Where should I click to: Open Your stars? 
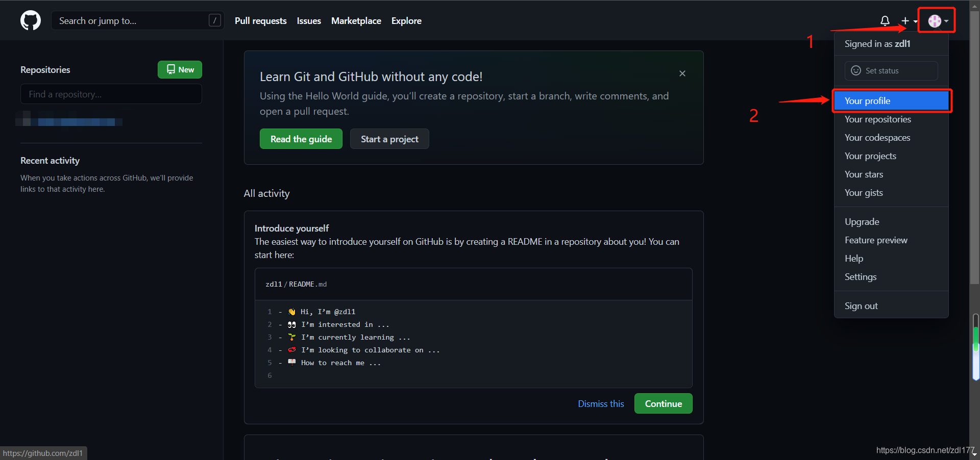tap(891, 174)
